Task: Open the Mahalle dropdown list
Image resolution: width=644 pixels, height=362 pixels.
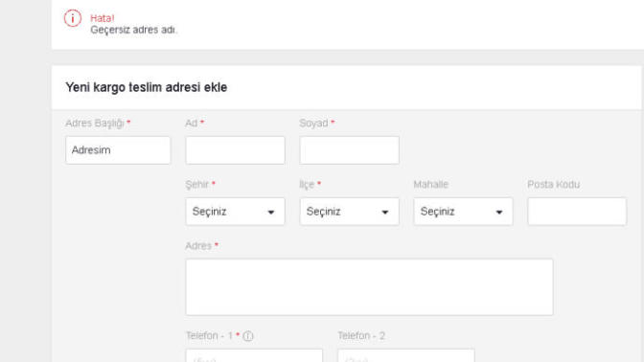Action: [x=463, y=212]
